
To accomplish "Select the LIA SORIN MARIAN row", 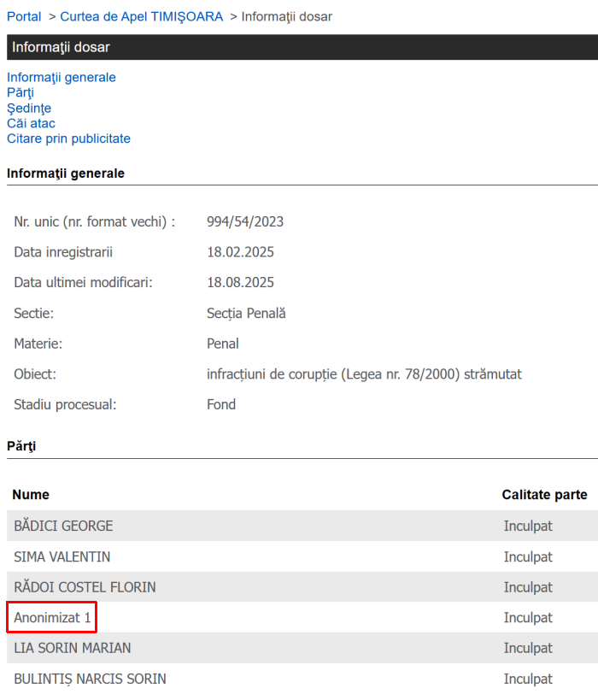I will pos(302,648).
